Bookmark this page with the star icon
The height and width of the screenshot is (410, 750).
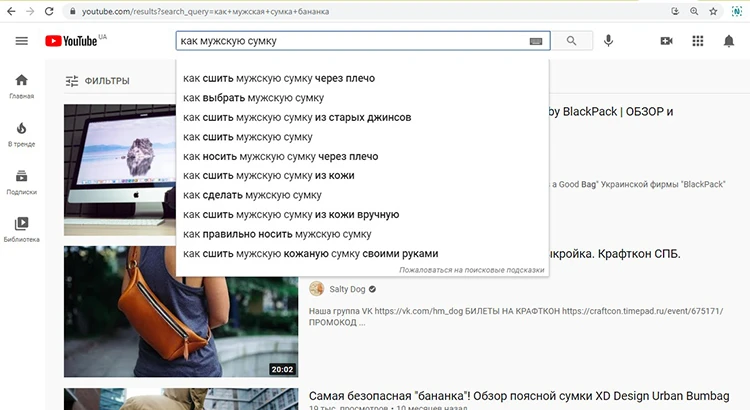pyautogui.click(x=713, y=11)
